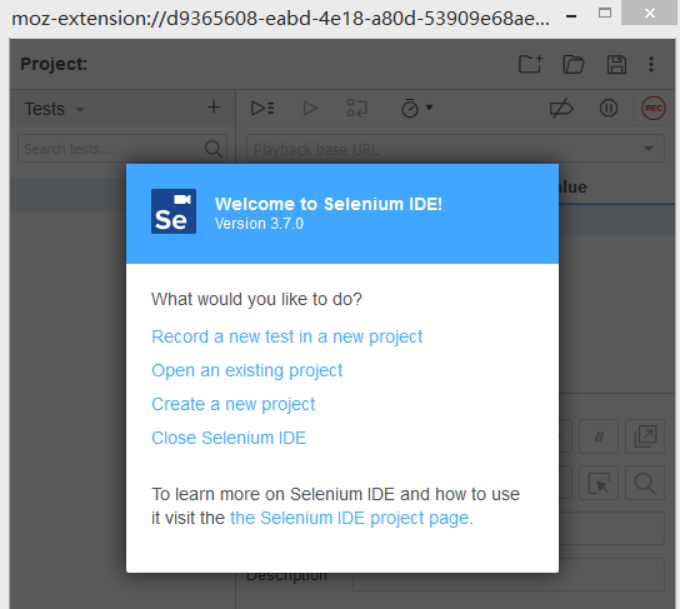Open project via the open-folder icon
Screen dimensions: 680x609
tap(573, 65)
